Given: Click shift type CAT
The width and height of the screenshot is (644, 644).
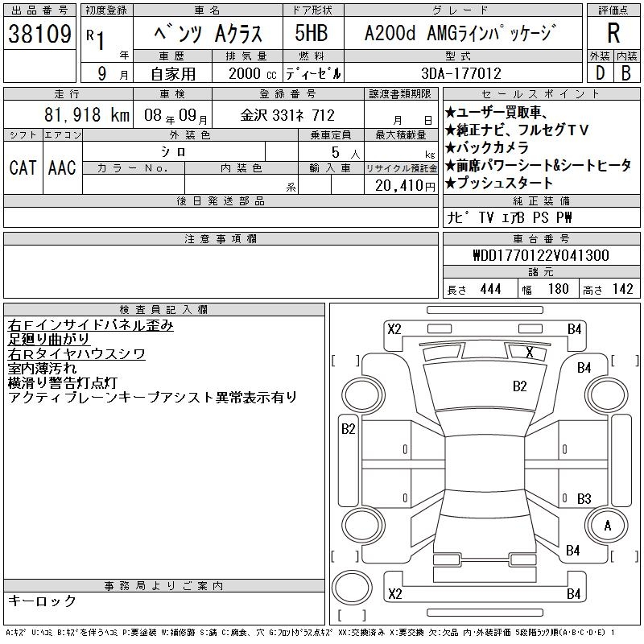Looking at the screenshot, I should click(x=23, y=167).
